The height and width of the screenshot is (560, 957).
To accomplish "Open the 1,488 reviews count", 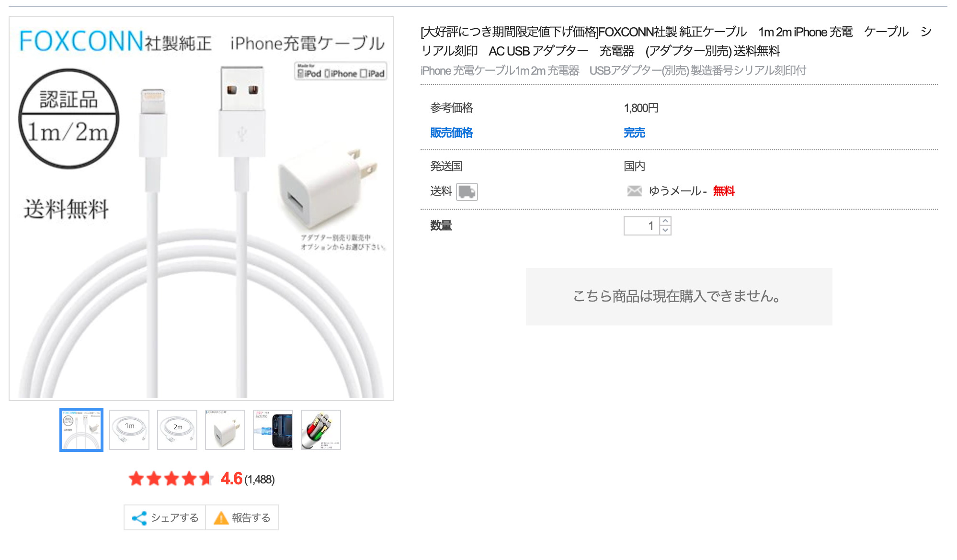I will (x=260, y=480).
